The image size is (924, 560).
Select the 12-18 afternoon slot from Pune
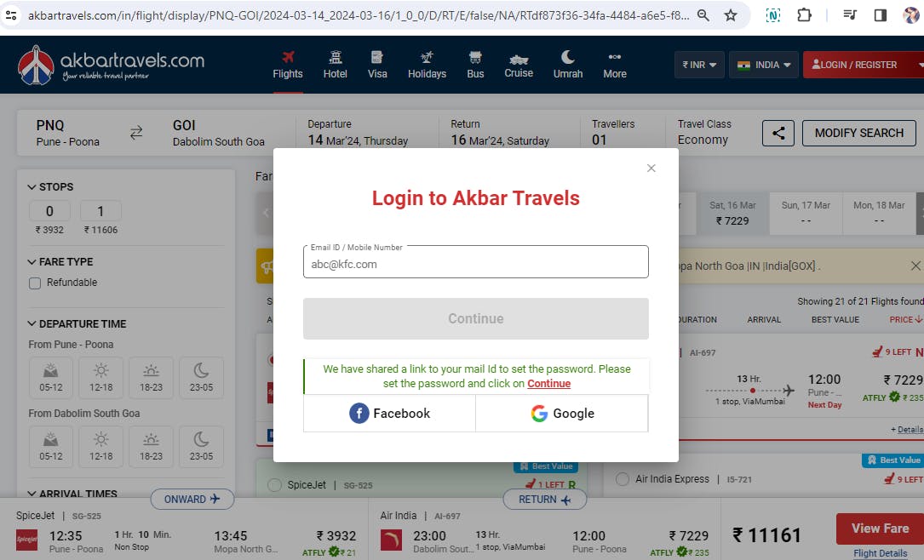tap(100, 378)
